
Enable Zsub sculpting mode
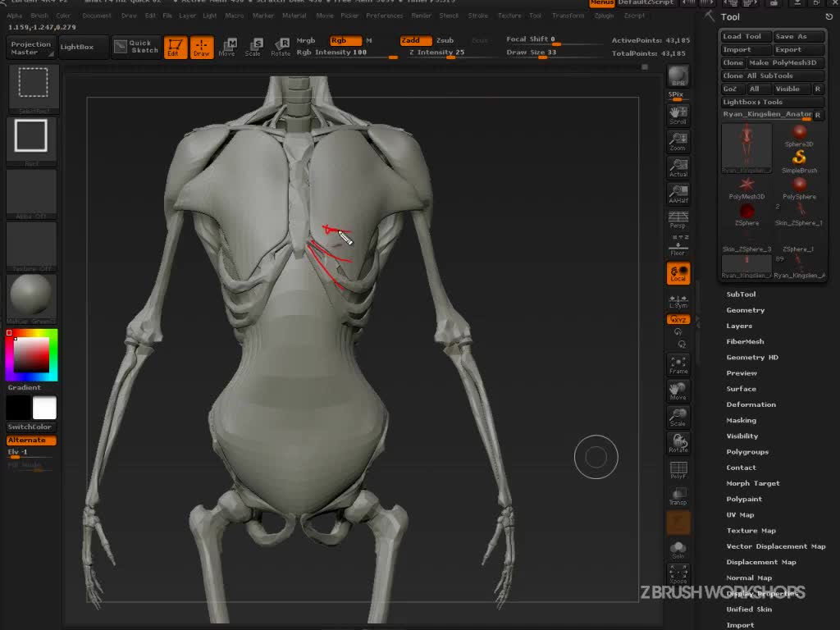pos(445,41)
